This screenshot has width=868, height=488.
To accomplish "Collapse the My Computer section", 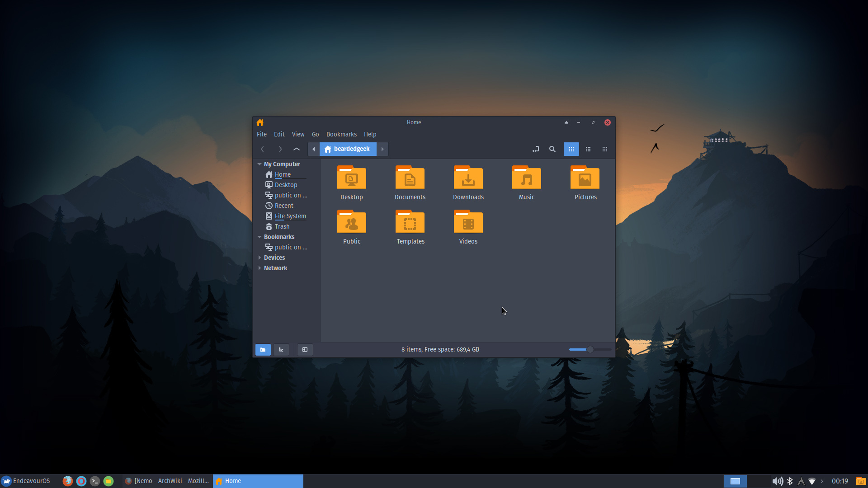I will click(259, 164).
